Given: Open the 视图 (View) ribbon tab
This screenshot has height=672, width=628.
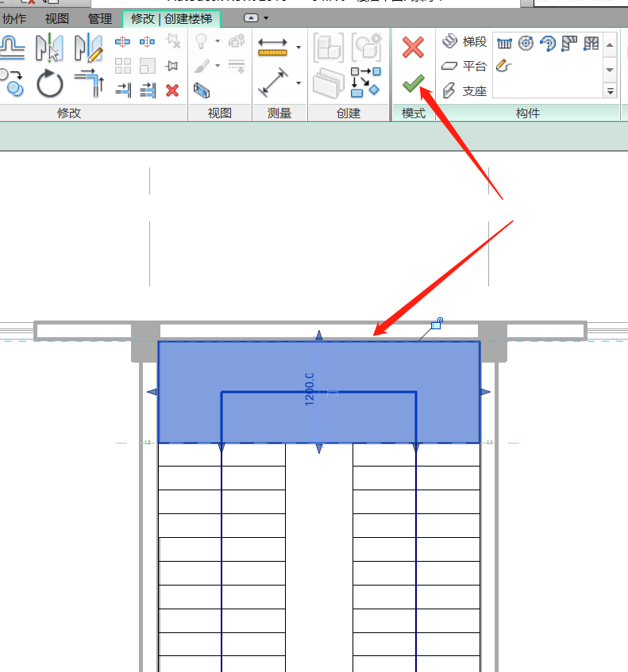Looking at the screenshot, I should (x=56, y=18).
